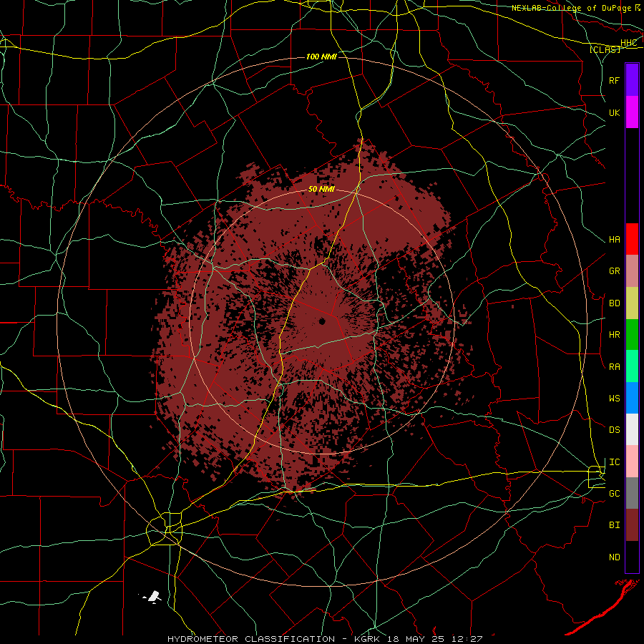
Task: Select the HR legend label
Action: (x=615, y=335)
